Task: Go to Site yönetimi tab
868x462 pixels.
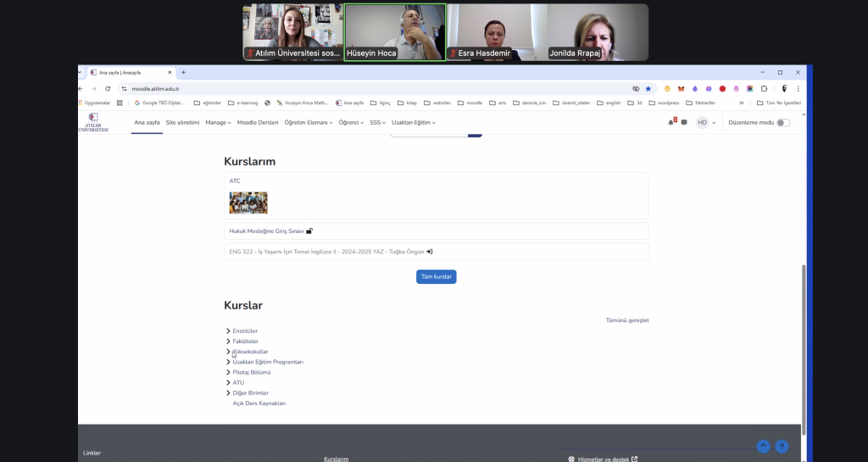Action: [182, 122]
